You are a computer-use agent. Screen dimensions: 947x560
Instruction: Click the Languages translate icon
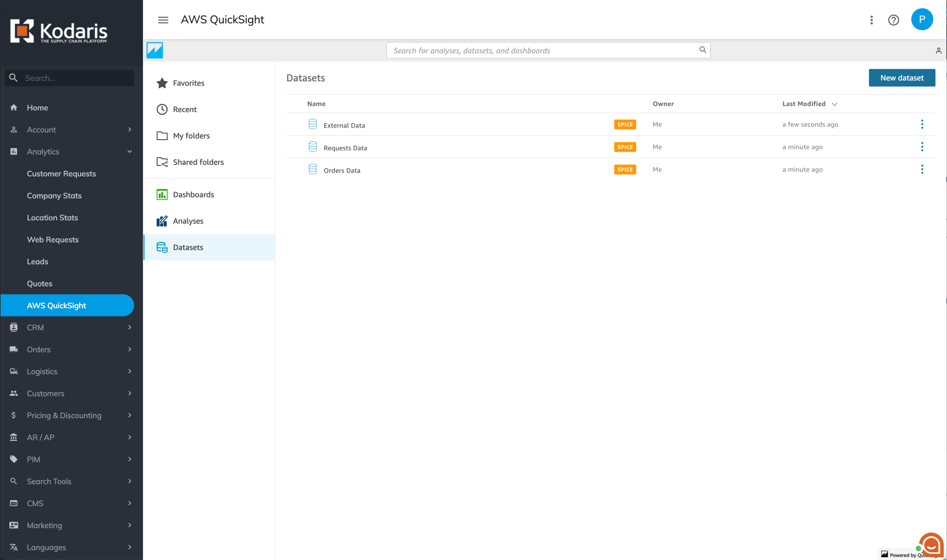[14, 547]
